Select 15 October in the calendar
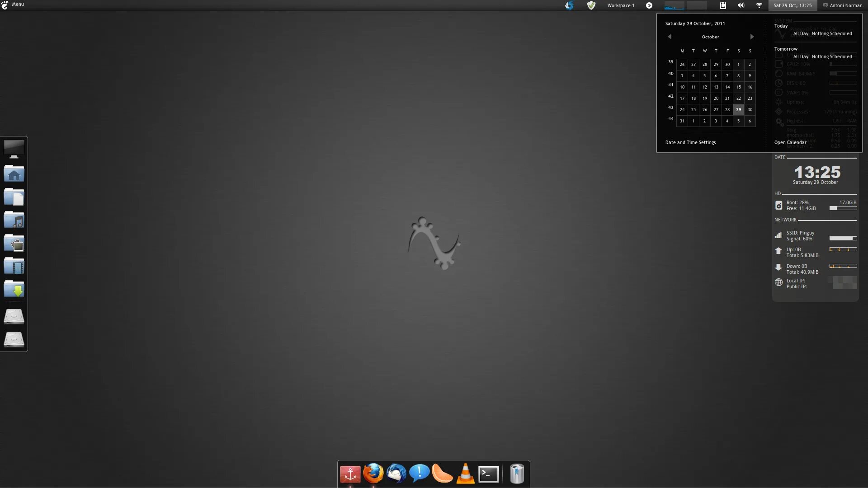The width and height of the screenshot is (868, 488). [739, 87]
